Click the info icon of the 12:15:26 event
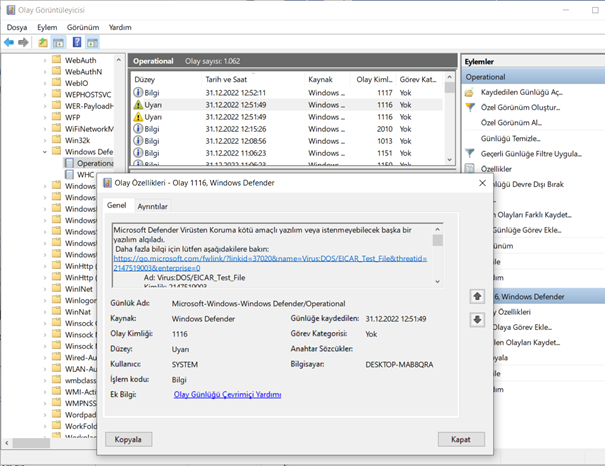 (x=138, y=129)
